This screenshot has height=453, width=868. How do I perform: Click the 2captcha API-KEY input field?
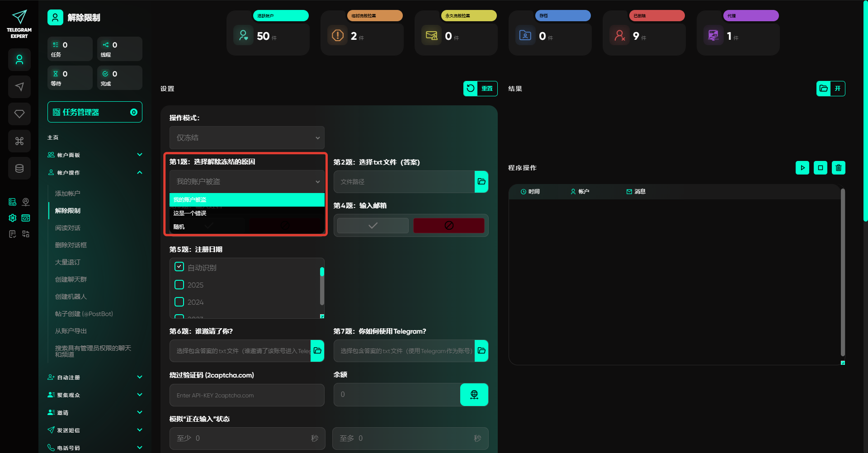(x=247, y=395)
